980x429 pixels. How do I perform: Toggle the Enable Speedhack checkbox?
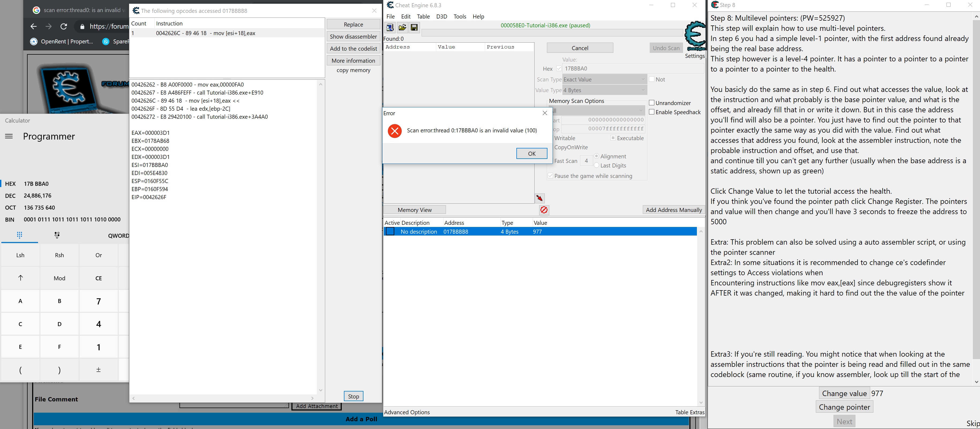652,112
